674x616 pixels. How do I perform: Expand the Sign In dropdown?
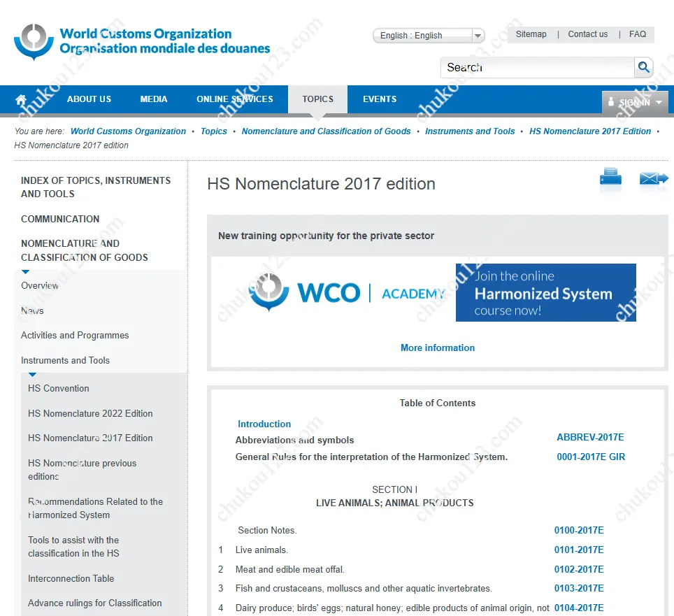(x=635, y=103)
